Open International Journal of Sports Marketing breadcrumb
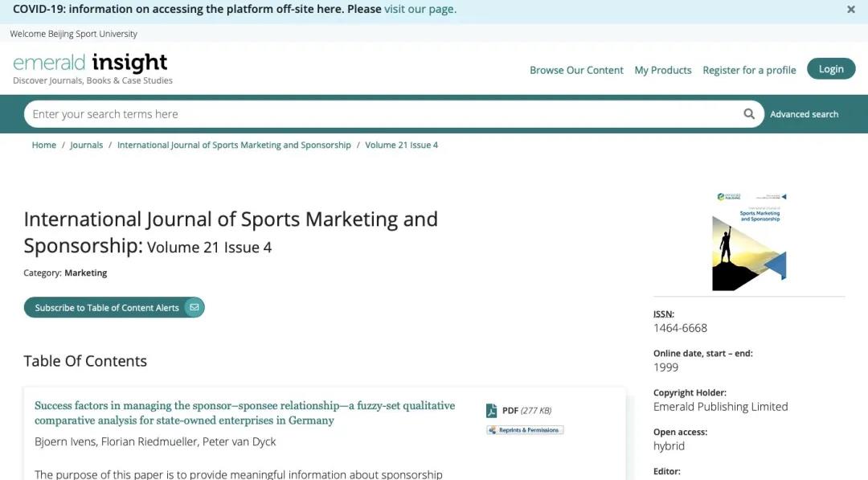The image size is (868, 480). (234, 145)
